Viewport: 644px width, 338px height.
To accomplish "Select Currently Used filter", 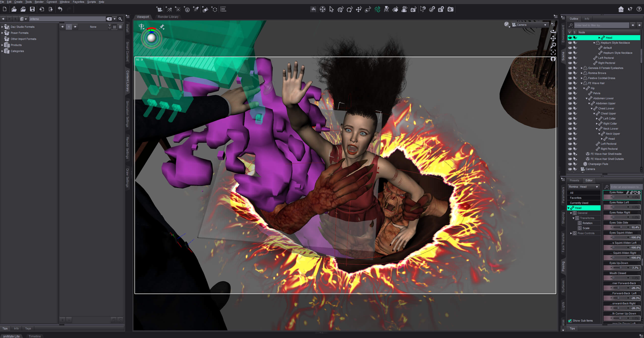I will pyautogui.click(x=584, y=203).
